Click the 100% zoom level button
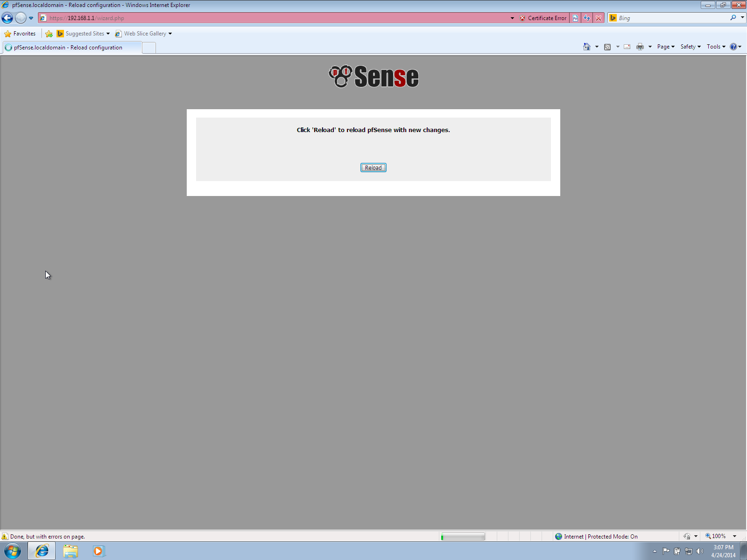The width and height of the screenshot is (747, 560). 716,536
